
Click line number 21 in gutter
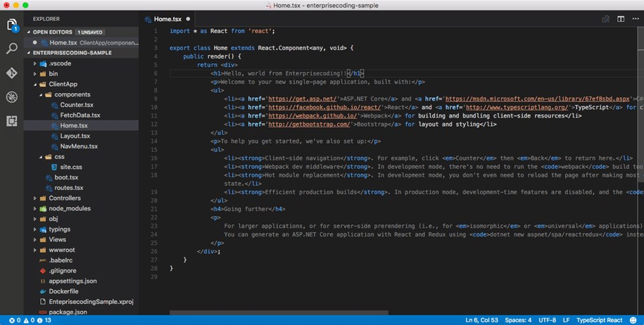pos(154,210)
